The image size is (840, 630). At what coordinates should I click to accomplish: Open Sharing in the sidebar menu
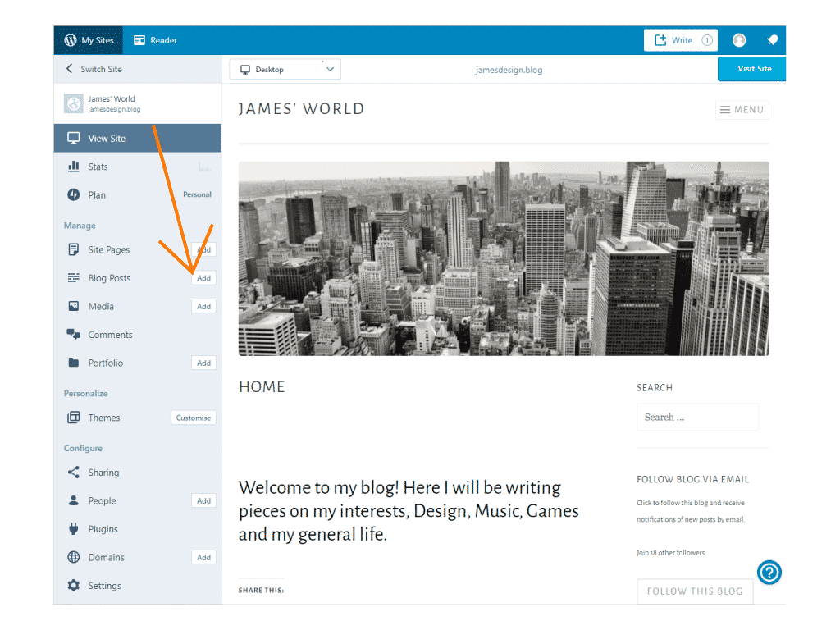138,472
